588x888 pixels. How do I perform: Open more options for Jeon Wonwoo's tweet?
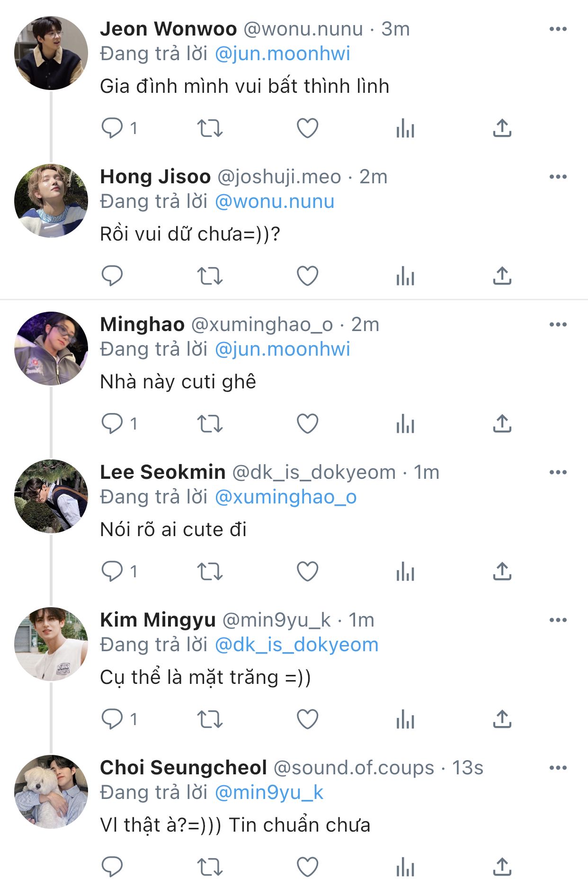558,29
